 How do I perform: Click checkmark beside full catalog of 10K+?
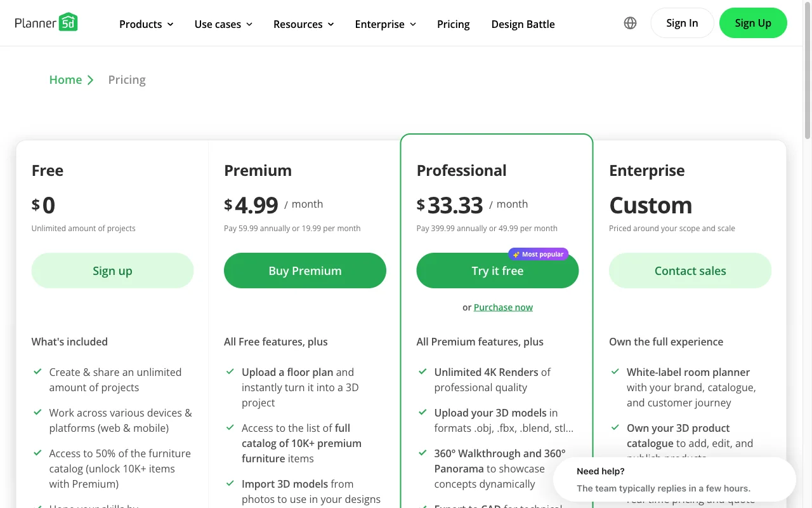[x=230, y=427]
